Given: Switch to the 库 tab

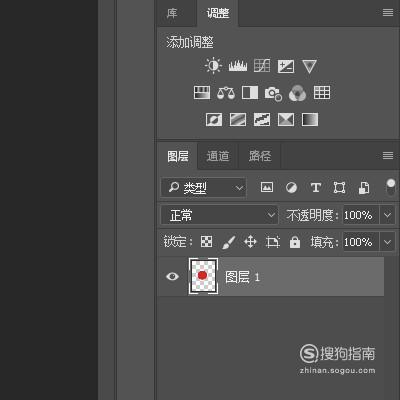Looking at the screenshot, I should pyautogui.click(x=172, y=13).
